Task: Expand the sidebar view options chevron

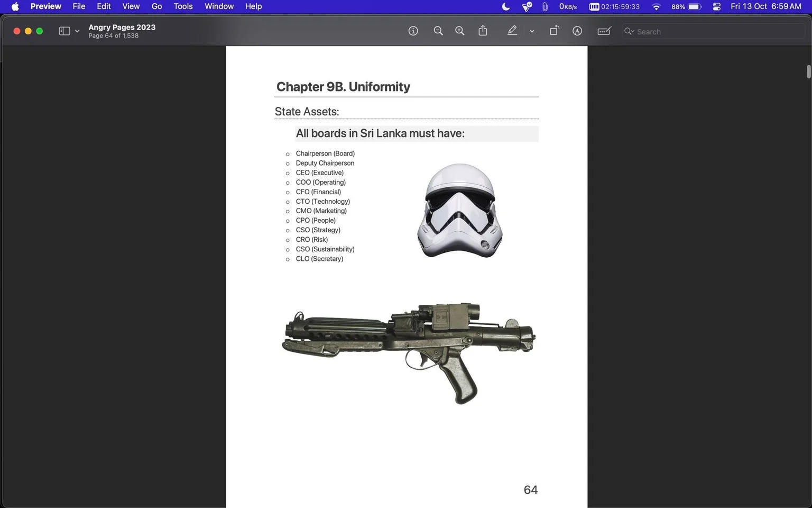Action: tap(77, 31)
